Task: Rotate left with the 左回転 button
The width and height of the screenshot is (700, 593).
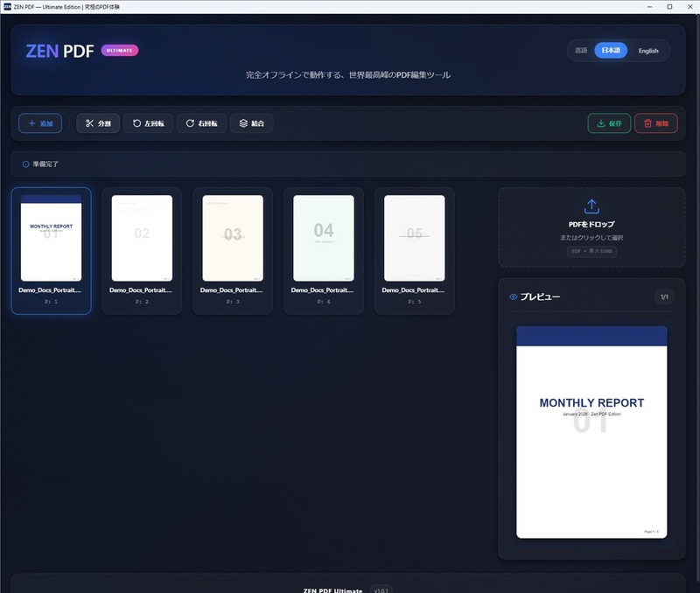Action: click(x=148, y=123)
